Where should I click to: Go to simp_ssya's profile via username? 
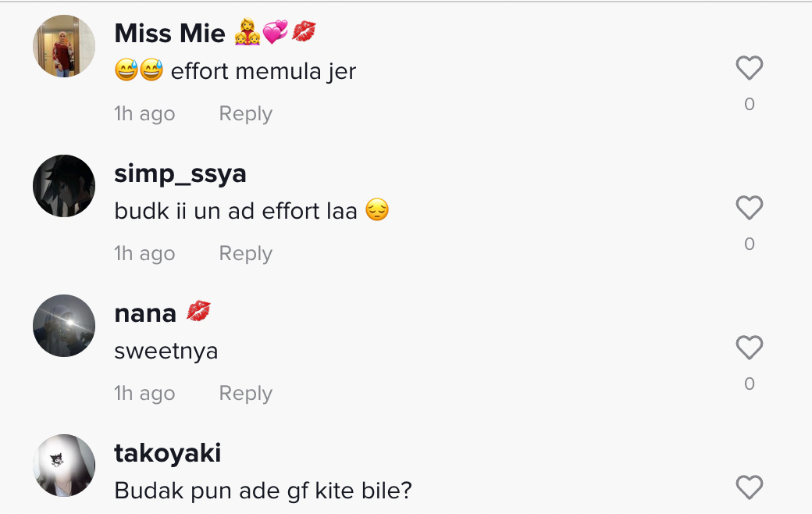coord(180,173)
